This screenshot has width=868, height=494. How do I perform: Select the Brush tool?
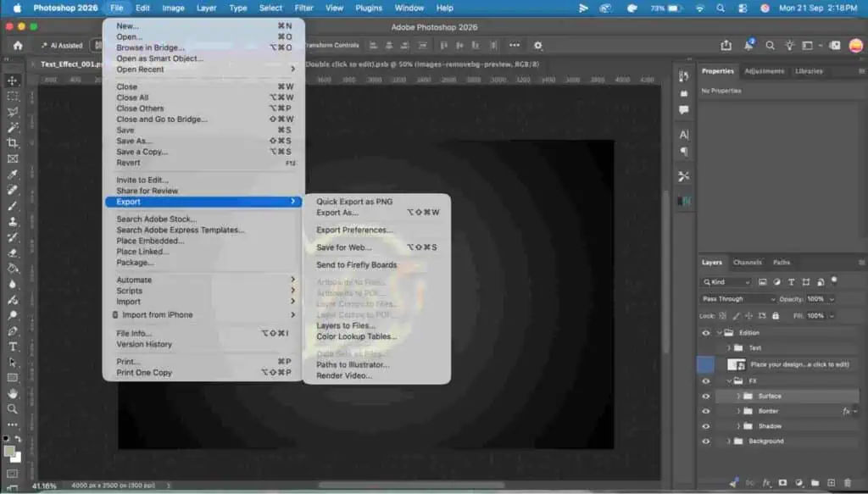(x=12, y=206)
